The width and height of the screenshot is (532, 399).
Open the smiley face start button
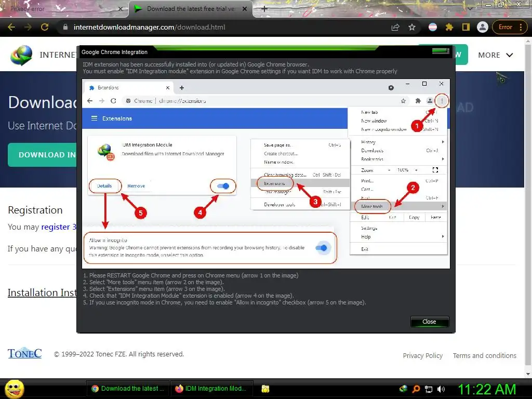click(14, 389)
